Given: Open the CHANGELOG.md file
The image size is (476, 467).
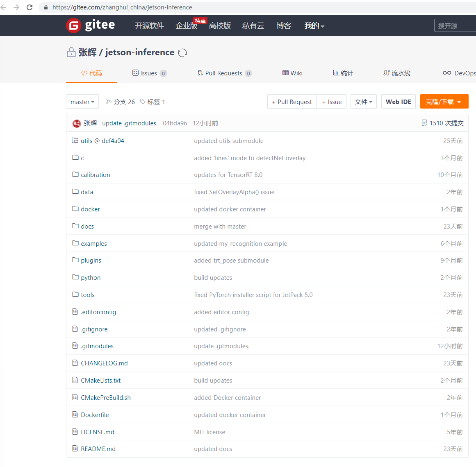Looking at the screenshot, I should 104,363.
